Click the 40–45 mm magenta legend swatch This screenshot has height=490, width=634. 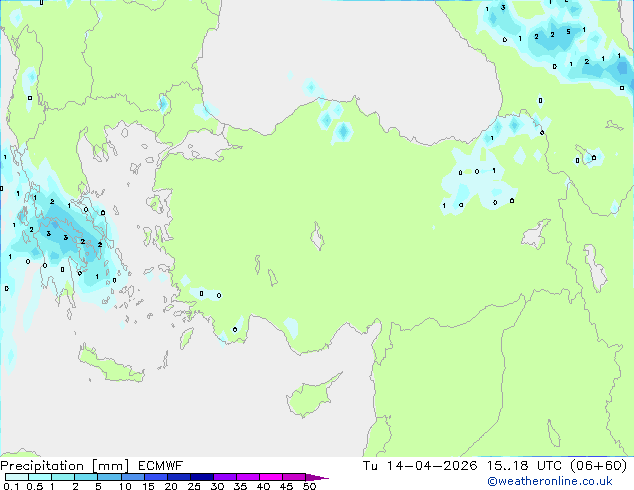point(271,477)
